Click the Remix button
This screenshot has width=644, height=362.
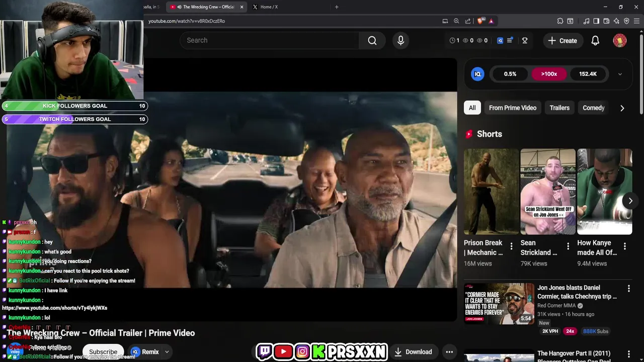click(145, 352)
